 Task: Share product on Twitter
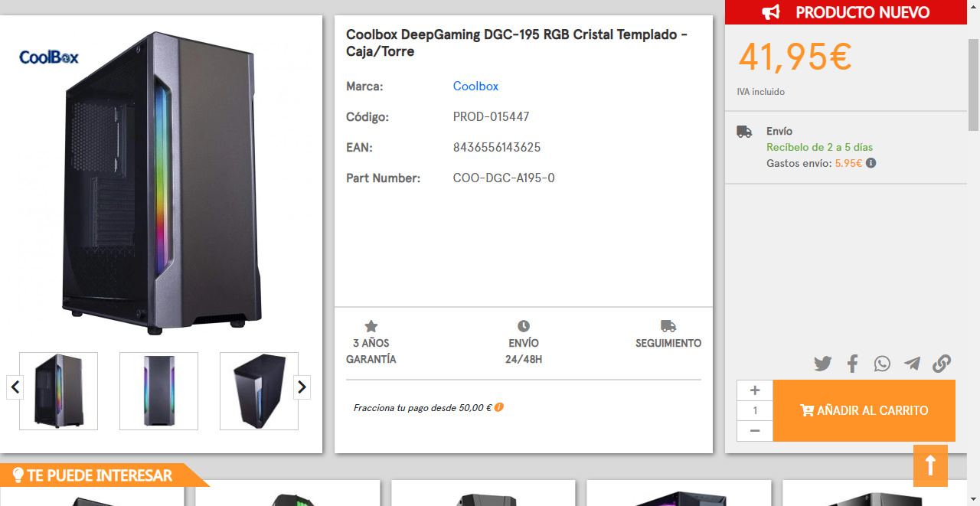click(823, 364)
